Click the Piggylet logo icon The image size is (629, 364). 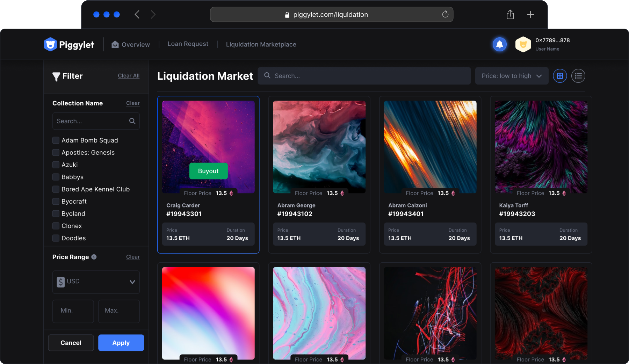(x=50, y=44)
